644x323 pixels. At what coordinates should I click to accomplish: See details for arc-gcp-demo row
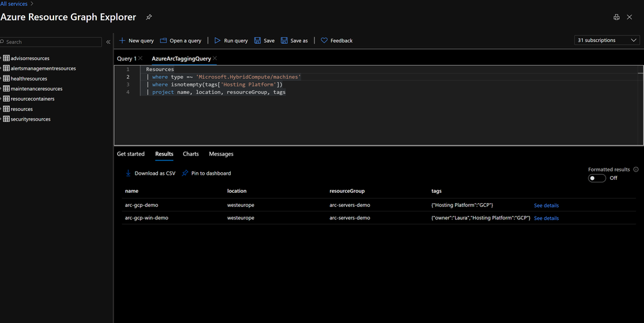coord(546,206)
